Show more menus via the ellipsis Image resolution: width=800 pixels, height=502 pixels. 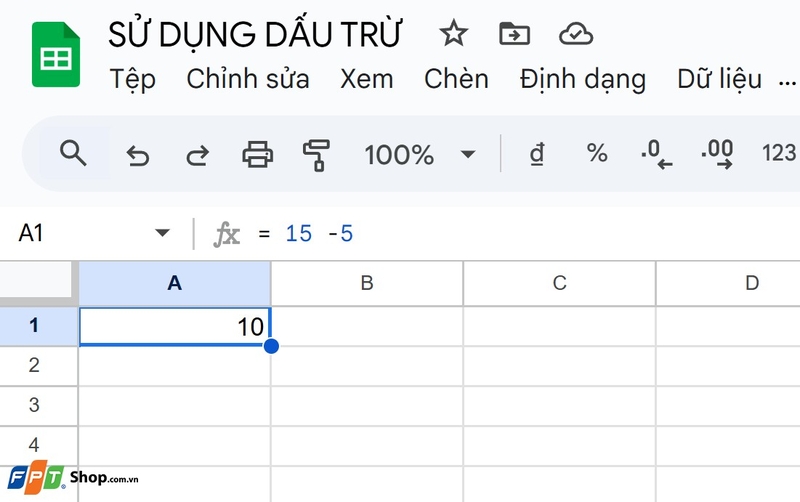787,83
